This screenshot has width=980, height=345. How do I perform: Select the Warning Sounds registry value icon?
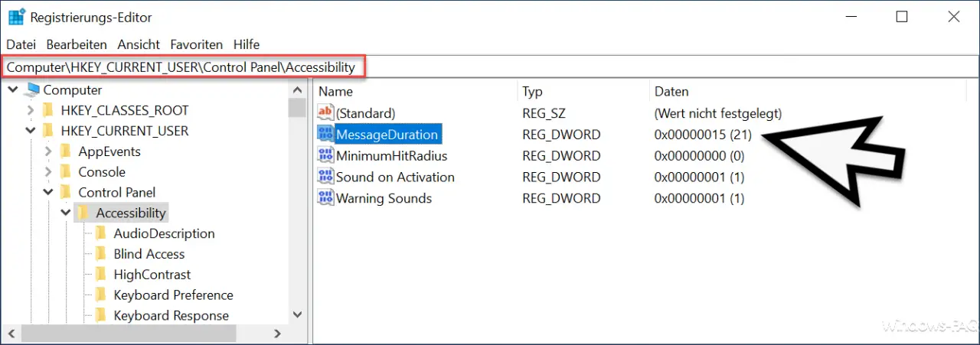325,199
